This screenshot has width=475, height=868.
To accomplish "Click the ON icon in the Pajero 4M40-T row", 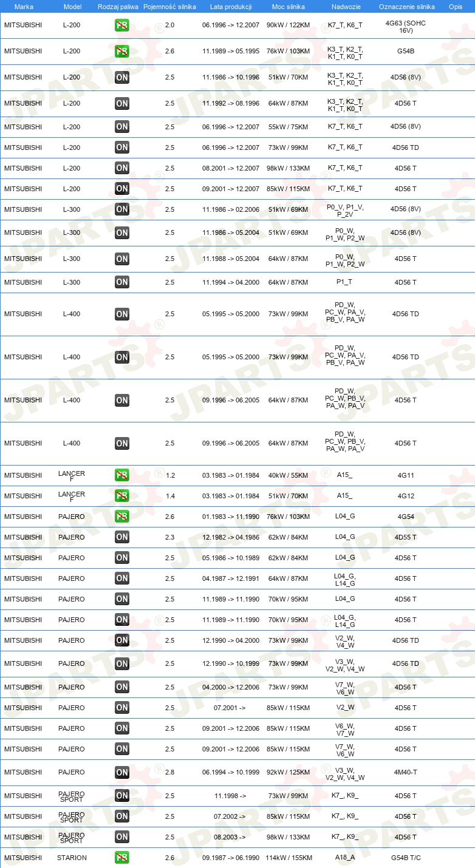I will pyautogui.click(x=122, y=773).
